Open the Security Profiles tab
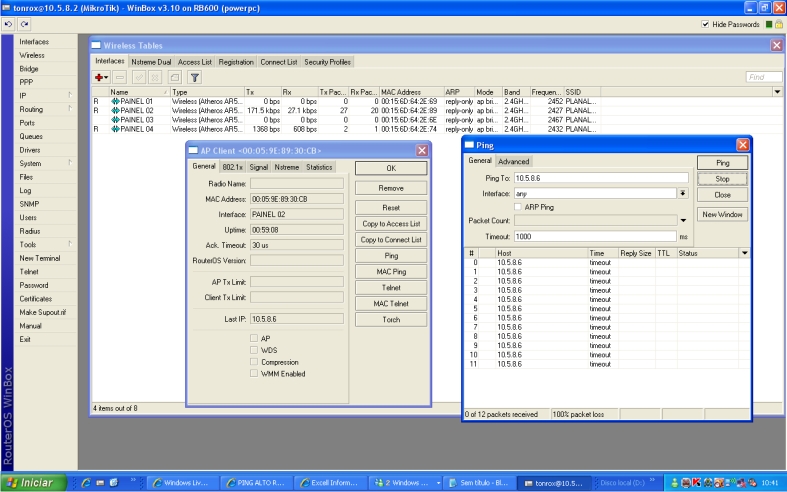The height and width of the screenshot is (492, 787). [327, 62]
